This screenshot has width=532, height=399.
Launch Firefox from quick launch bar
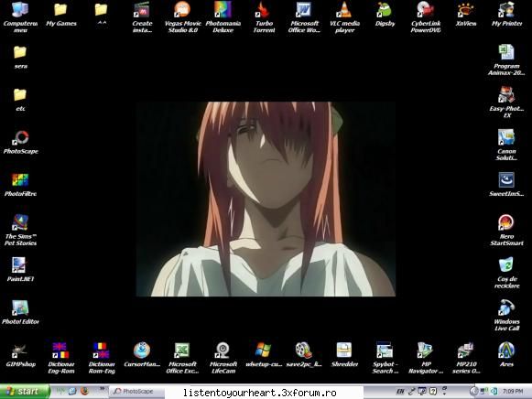point(84,391)
